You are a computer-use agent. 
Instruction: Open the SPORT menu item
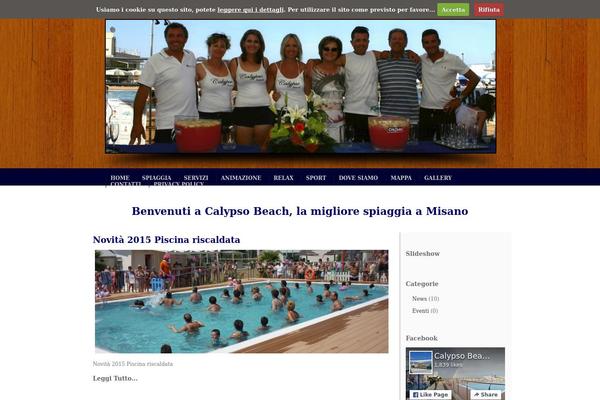pos(316,178)
